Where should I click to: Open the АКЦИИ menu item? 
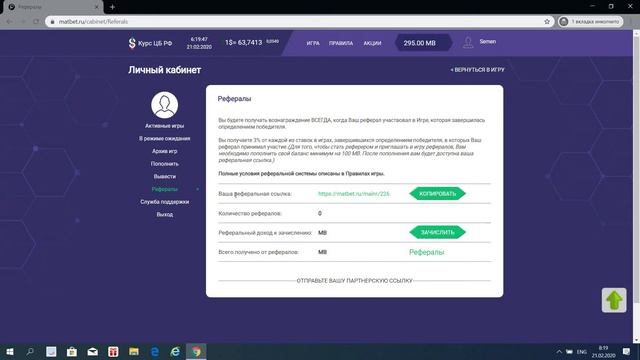372,43
